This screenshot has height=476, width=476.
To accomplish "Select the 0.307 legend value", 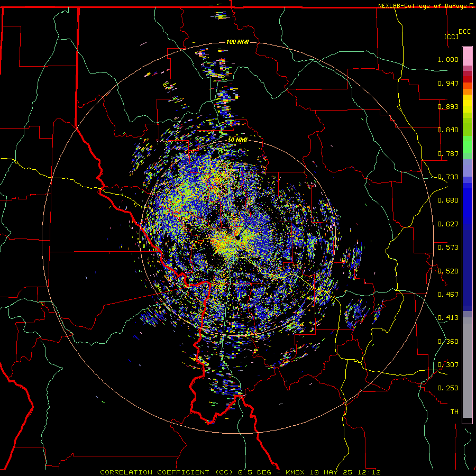I will [448, 365].
